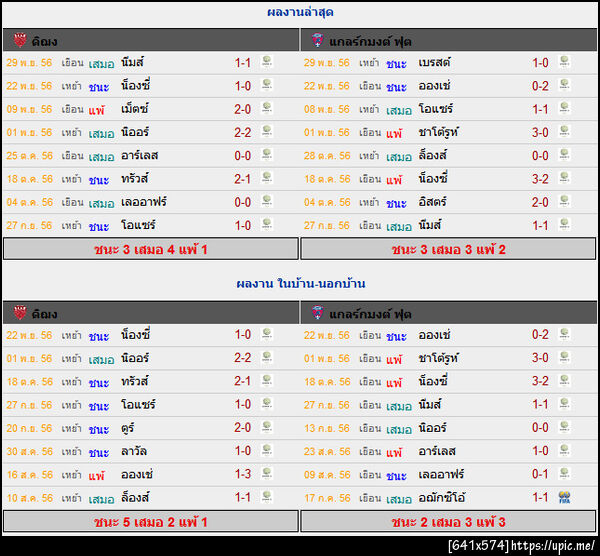
Task: Click match icon in Dijon's 29 พ.ย. นีมส์ row
Action: [x=266, y=62]
